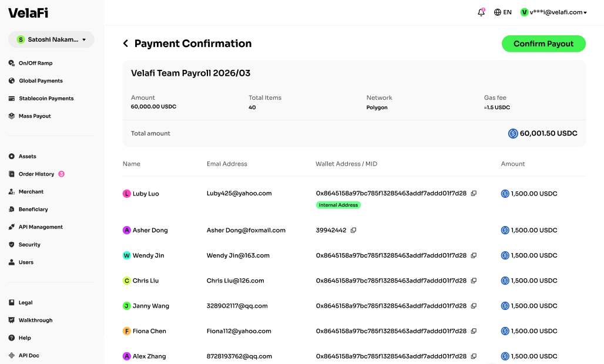Click the globe language icon

click(497, 12)
